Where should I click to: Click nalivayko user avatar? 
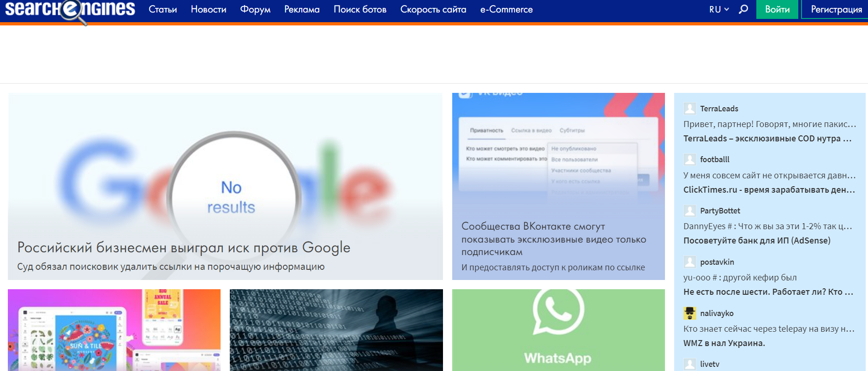coord(690,313)
